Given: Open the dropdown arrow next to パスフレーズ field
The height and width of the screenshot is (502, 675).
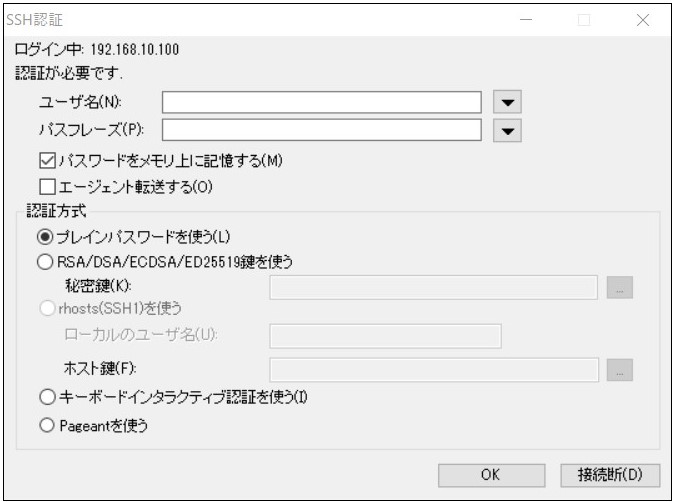Looking at the screenshot, I should tap(507, 130).
